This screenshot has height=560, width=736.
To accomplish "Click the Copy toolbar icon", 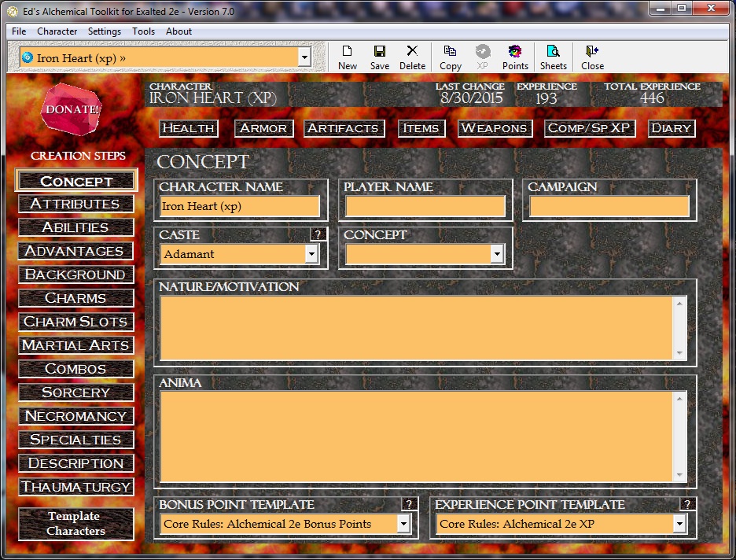I will click(x=450, y=57).
